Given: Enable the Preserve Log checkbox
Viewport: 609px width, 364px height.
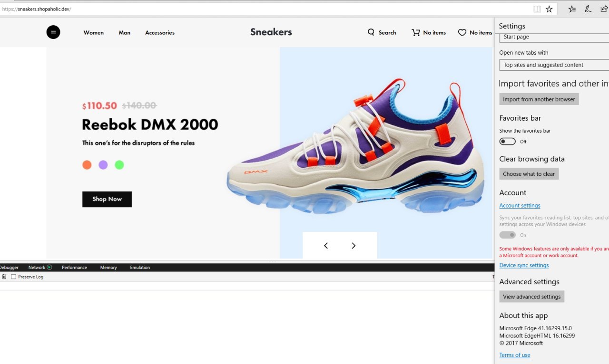Looking at the screenshot, I should point(13,277).
